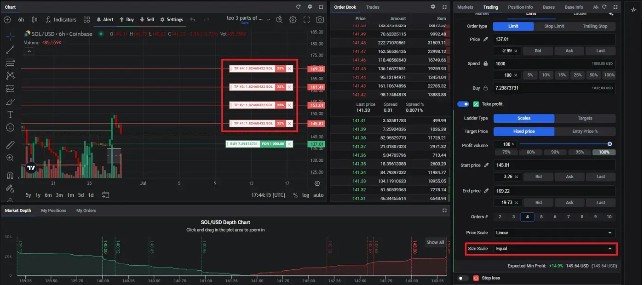This screenshot has height=285, width=644.
Task: Select the crosshair cursor tool
Action: tap(10, 36)
